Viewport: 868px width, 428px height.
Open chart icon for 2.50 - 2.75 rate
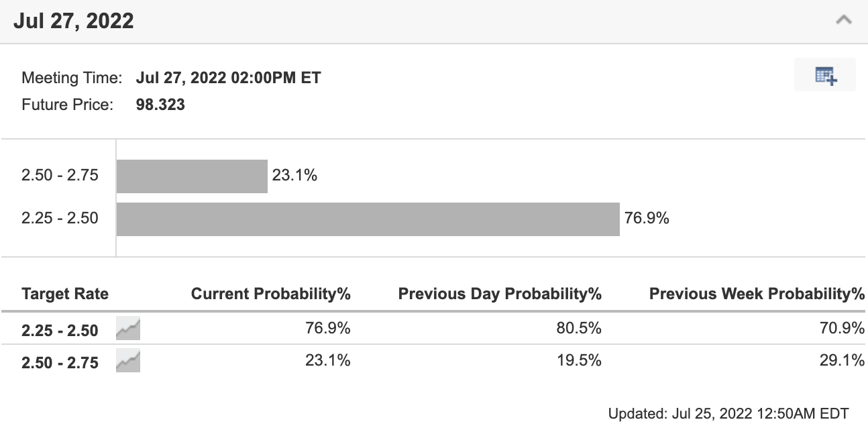[x=128, y=362]
